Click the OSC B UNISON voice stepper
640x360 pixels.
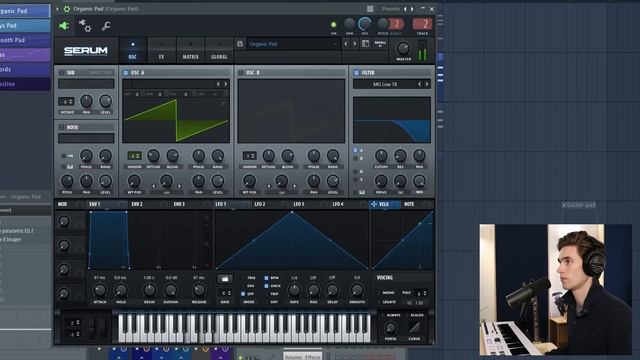[249, 156]
